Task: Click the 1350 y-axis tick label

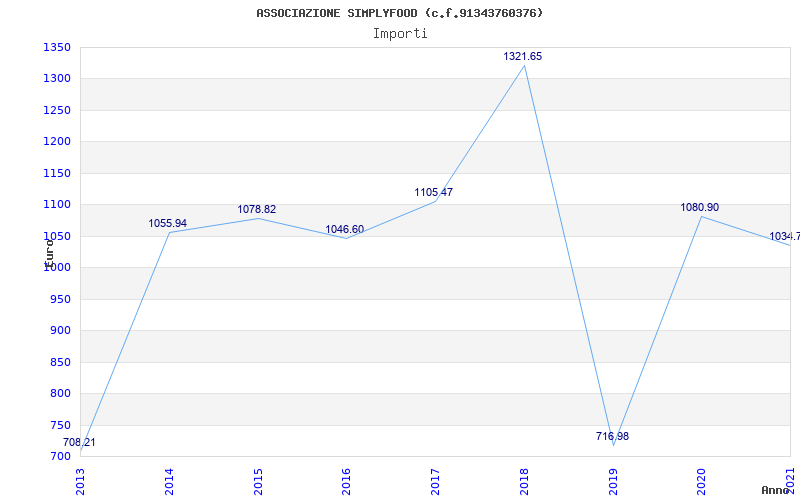Action: (x=57, y=48)
